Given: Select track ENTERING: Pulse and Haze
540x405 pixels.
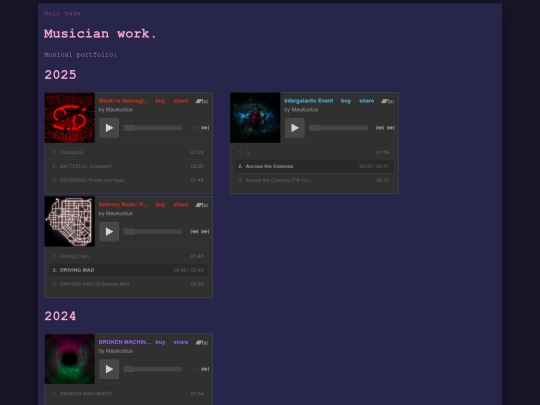Looking at the screenshot, I should pos(128,180).
